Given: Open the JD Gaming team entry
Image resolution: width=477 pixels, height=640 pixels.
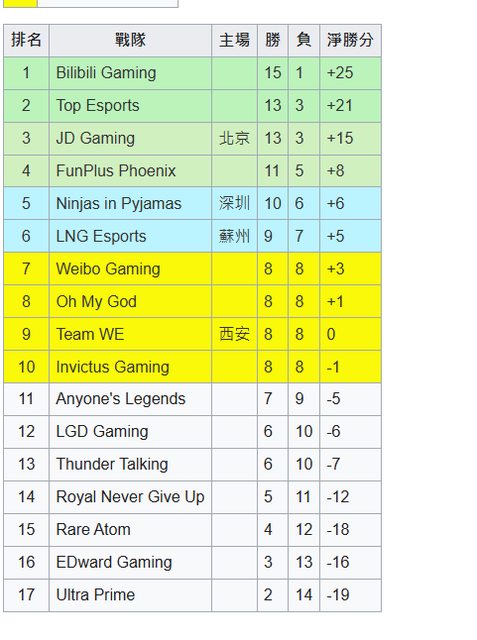Looking at the screenshot, I should click(95, 138).
